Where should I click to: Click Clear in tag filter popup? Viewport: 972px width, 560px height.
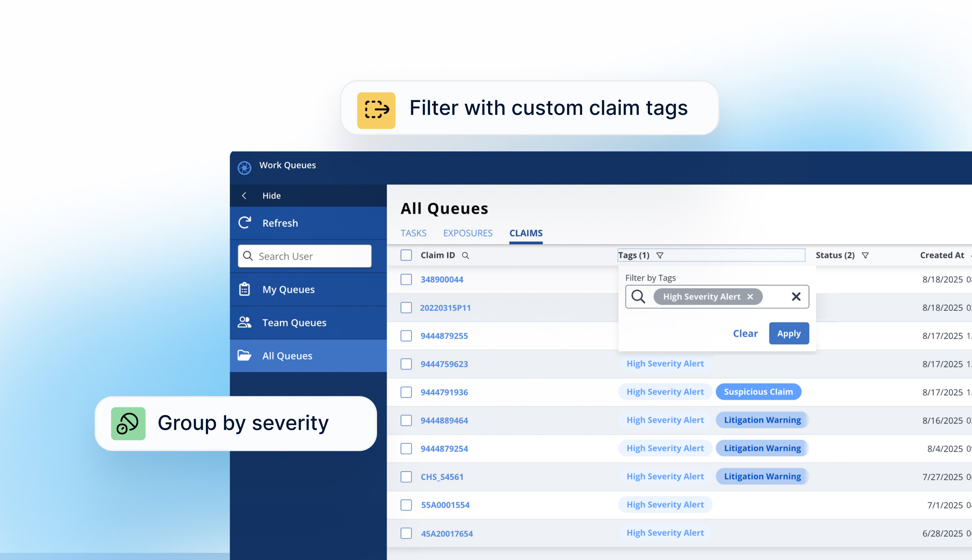745,334
